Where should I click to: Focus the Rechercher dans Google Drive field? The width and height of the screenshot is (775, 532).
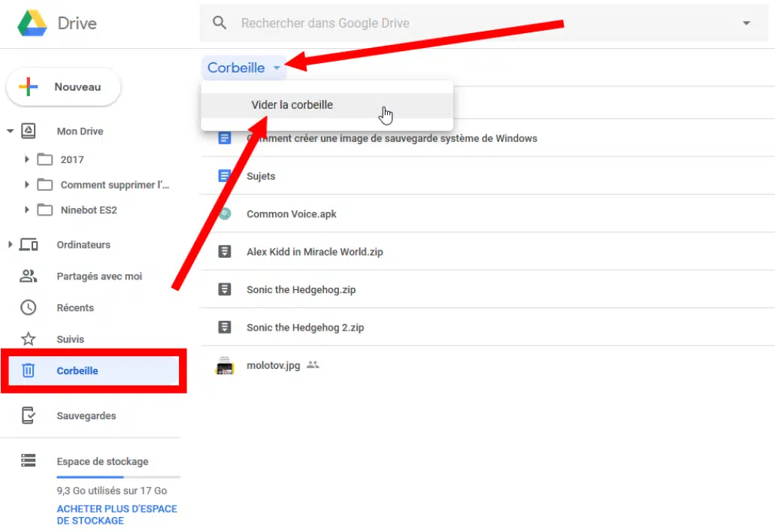click(484, 23)
